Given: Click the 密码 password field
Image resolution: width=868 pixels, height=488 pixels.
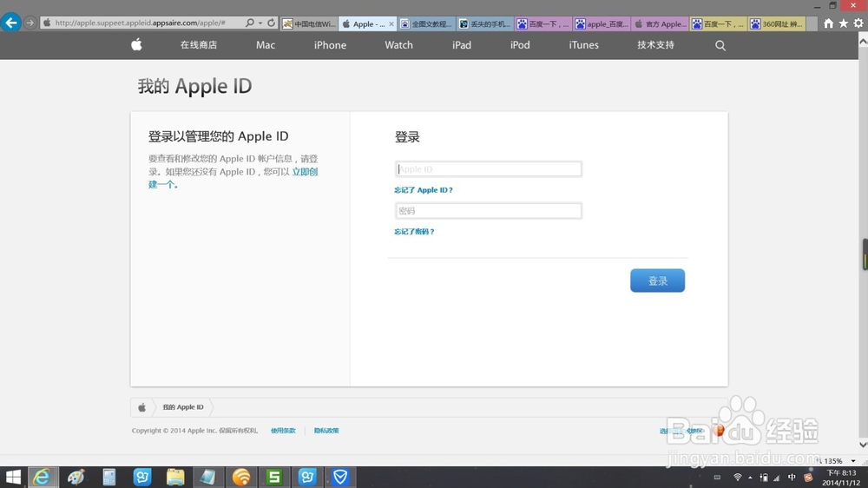Looking at the screenshot, I should pos(489,210).
